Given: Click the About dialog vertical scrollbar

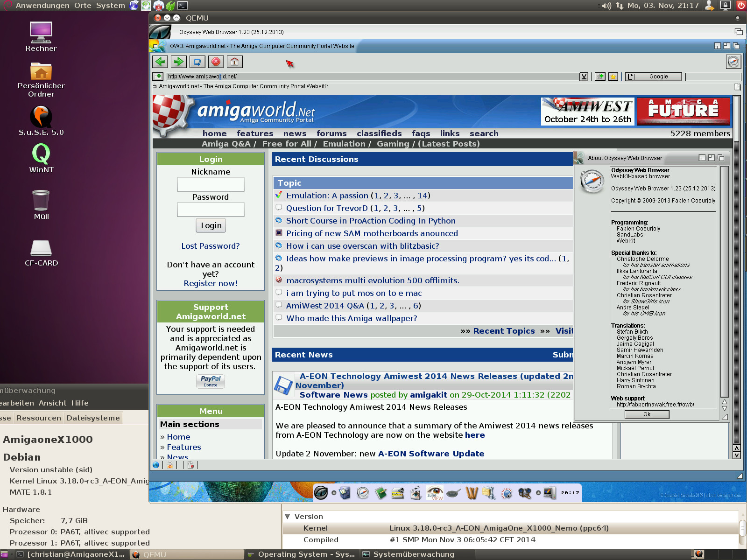Looking at the screenshot, I should tap(724, 280).
